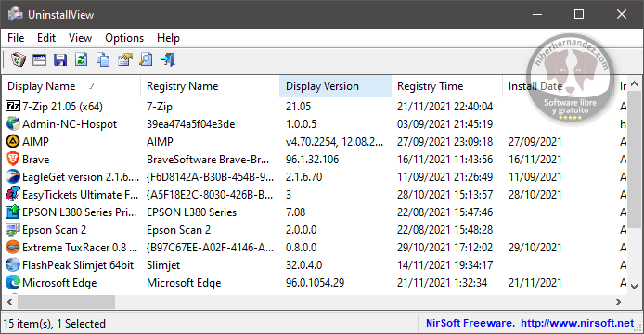This screenshot has height=334, width=644.
Task: Open the Options menu
Action: pos(124,38)
